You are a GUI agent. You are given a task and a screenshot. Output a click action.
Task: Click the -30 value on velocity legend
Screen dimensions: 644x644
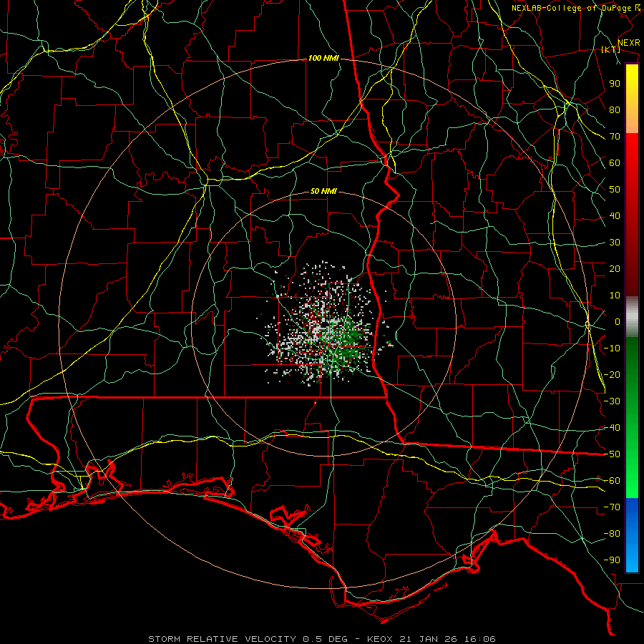[612, 401]
